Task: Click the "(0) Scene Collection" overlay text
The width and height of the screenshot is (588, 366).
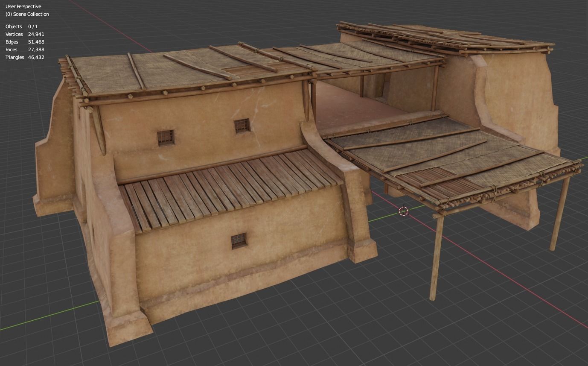Action: point(27,14)
